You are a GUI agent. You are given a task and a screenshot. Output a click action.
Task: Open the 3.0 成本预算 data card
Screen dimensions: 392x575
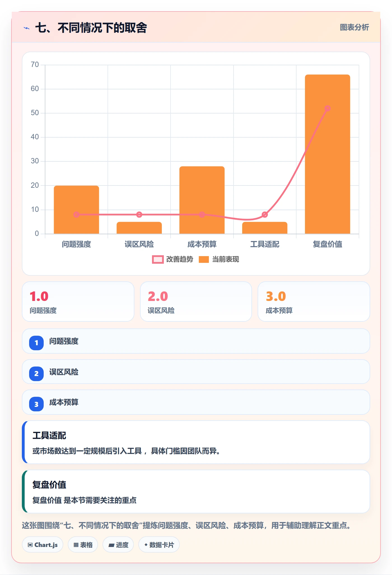pyautogui.click(x=314, y=302)
